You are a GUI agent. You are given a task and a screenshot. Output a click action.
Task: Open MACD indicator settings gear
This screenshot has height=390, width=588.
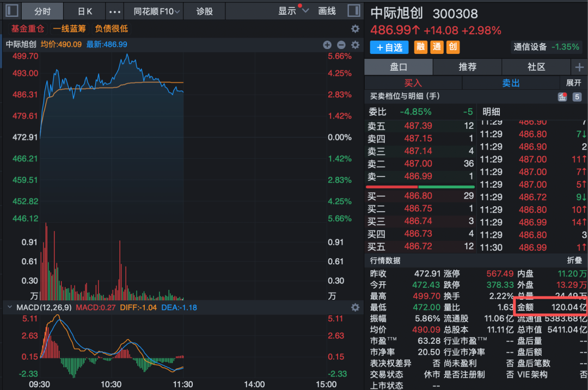coord(355,307)
